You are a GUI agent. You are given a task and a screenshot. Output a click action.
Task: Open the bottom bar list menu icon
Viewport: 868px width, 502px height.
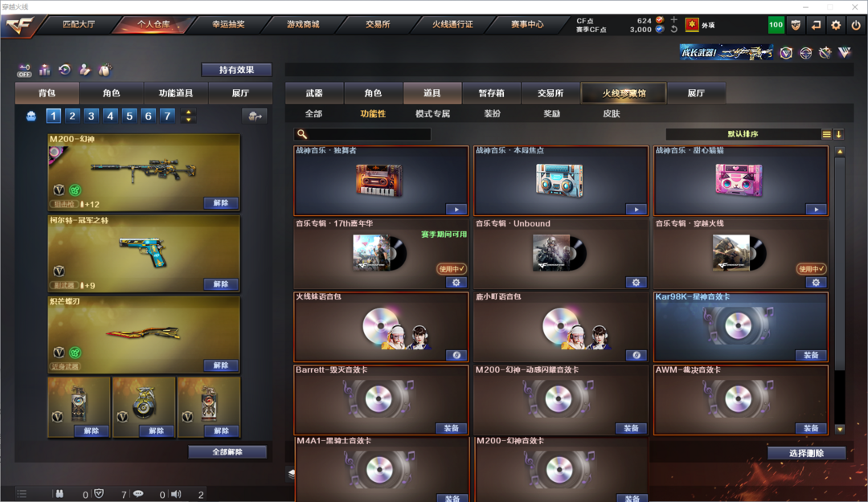(x=22, y=494)
